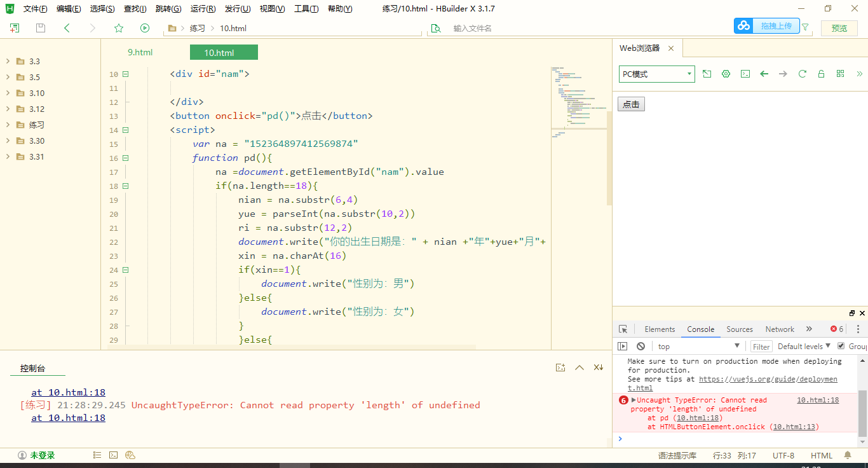The width and height of the screenshot is (868, 468).
Task: Collapse the code fold marker on line 10
Action: click(125, 74)
